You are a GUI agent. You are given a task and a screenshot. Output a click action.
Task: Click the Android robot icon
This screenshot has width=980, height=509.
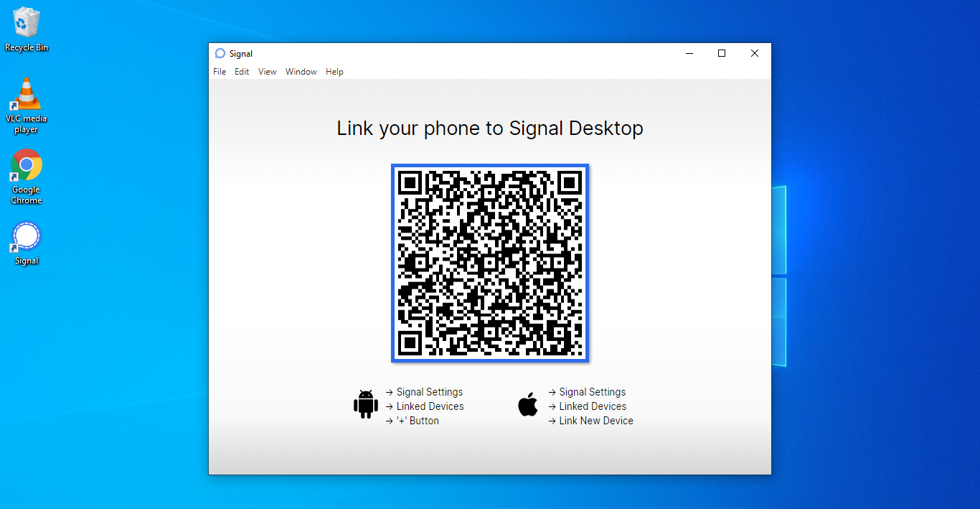366,404
